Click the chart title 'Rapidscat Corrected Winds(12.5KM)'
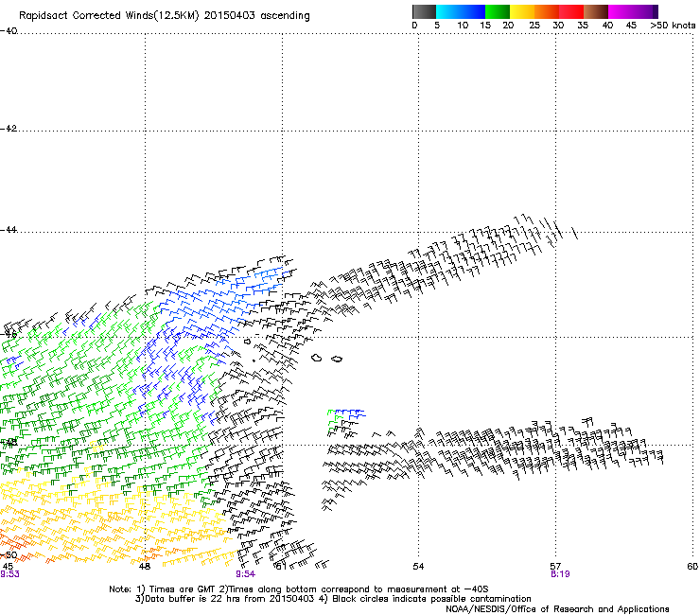Viewport: 700px width, 615px height. click(109, 16)
